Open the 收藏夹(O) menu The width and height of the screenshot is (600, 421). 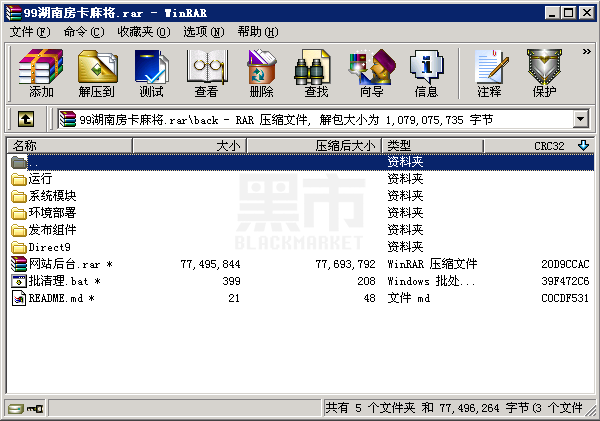tap(144, 32)
